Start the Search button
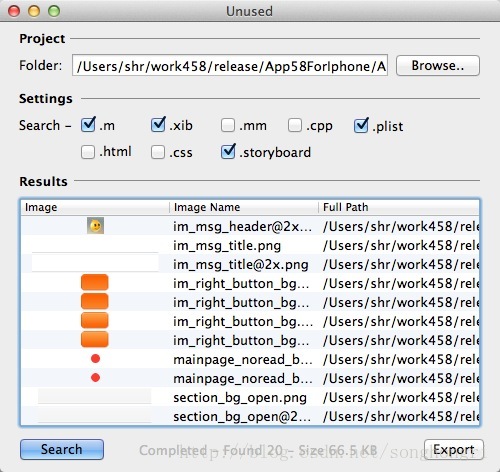Screen dimensions: 500x472 [x=62, y=449]
